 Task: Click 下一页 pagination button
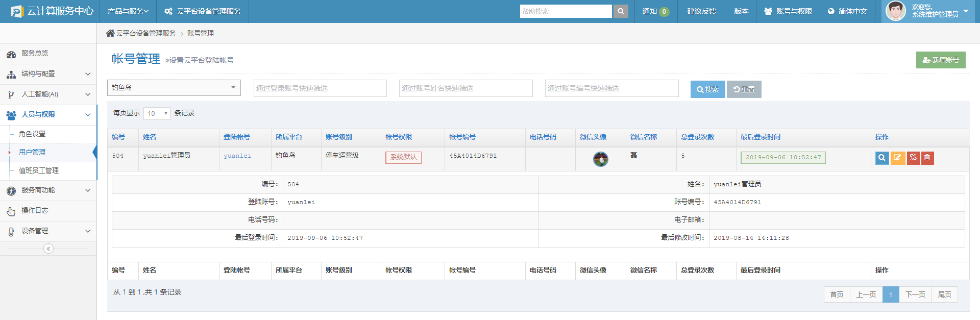[915, 294]
